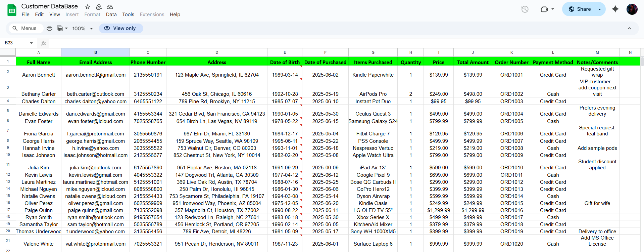Select the Surface Laptop 6 cell
This screenshot has height=252, width=644.
(x=373, y=241)
